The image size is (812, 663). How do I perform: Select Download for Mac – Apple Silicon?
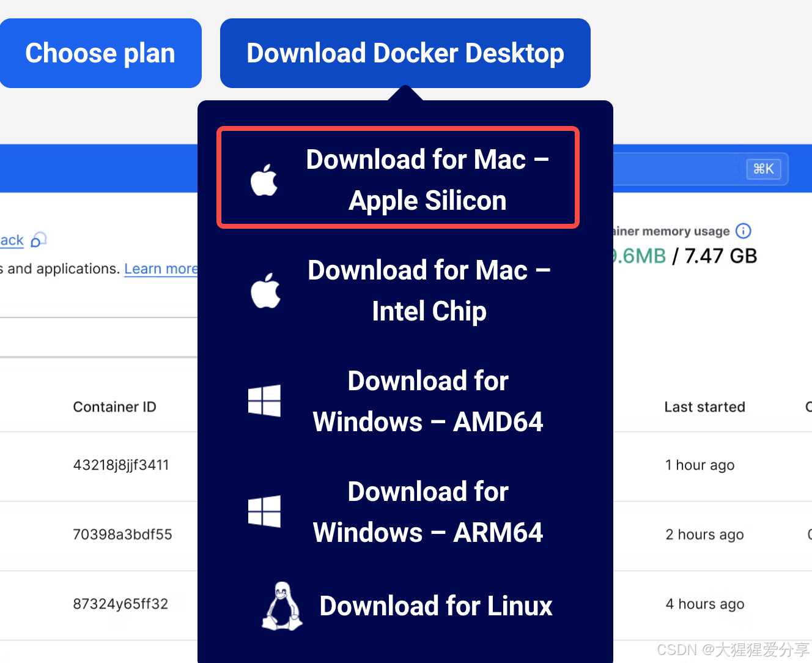[x=398, y=178]
